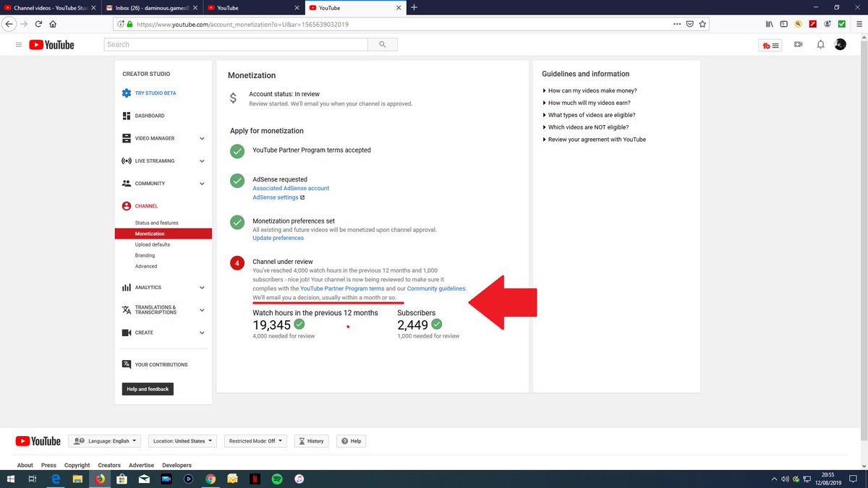Open Firefox library icon
Viewport: 868px width, 488px height.
tap(769, 23)
